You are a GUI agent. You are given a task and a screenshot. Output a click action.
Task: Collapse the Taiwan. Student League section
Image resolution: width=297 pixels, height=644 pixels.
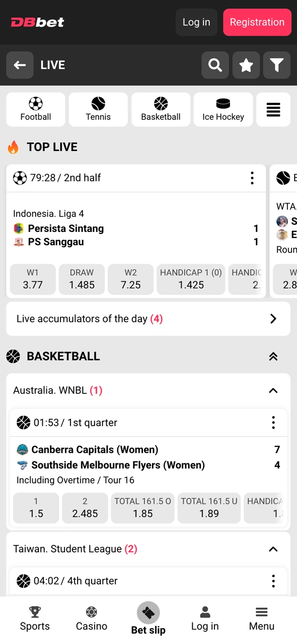pyautogui.click(x=273, y=549)
